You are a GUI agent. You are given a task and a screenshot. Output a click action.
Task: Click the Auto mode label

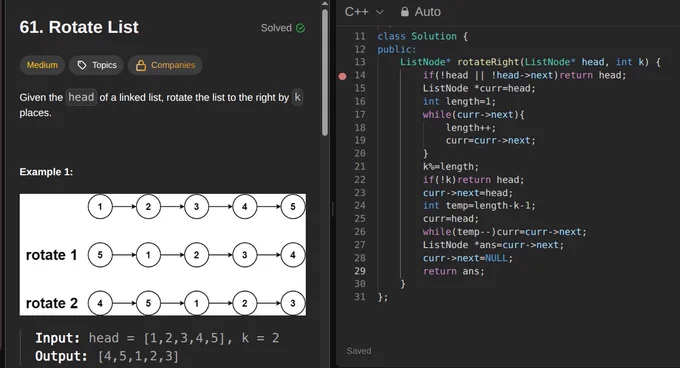click(x=427, y=12)
